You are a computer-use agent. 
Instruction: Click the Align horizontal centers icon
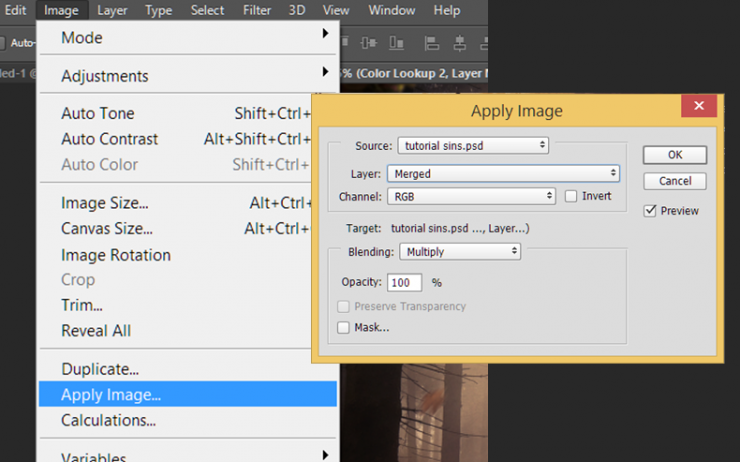click(459, 43)
